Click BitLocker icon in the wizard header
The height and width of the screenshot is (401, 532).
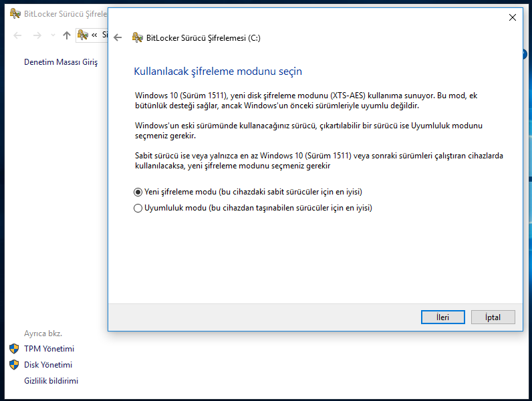[x=138, y=38]
